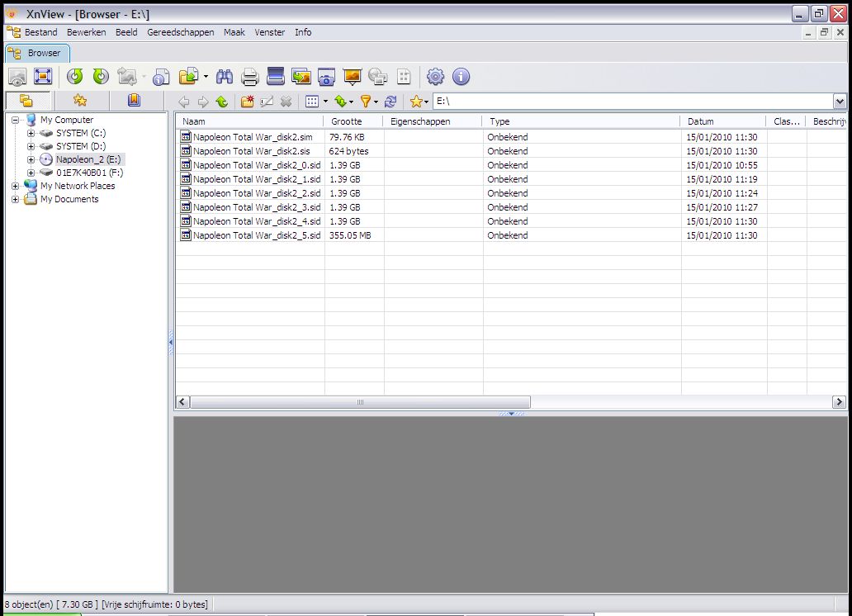
Task: Open the Gereedschappen menu
Action: click(181, 32)
